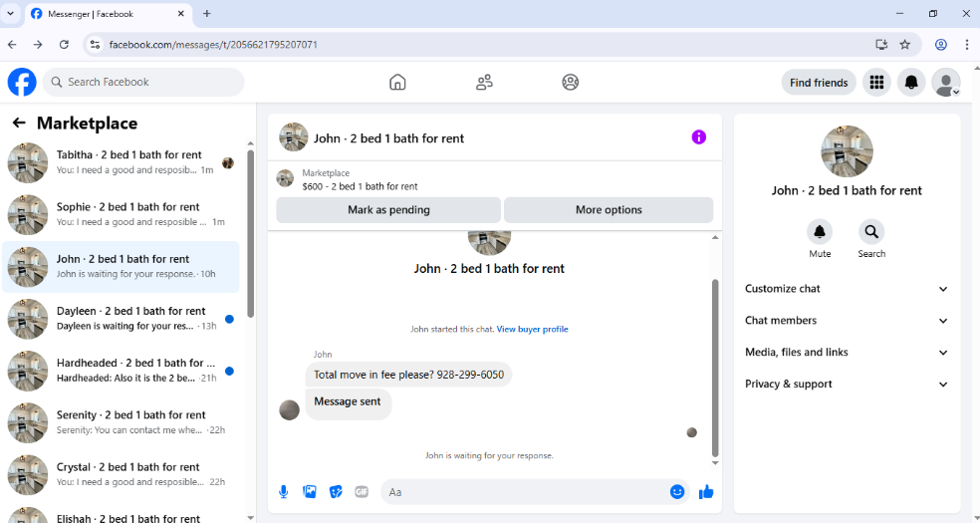Image resolution: width=980 pixels, height=523 pixels.
Task: Go forward in browser history
Action: pyautogui.click(x=38, y=45)
